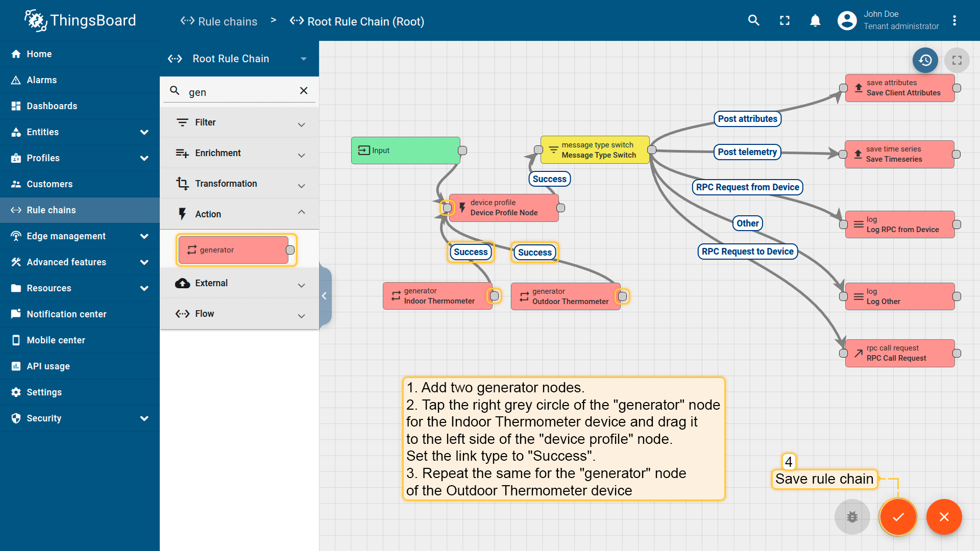Open Root Rule Chain selector dropdown
This screenshot has width=980, height=551.
pyautogui.click(x=303, y=59)
